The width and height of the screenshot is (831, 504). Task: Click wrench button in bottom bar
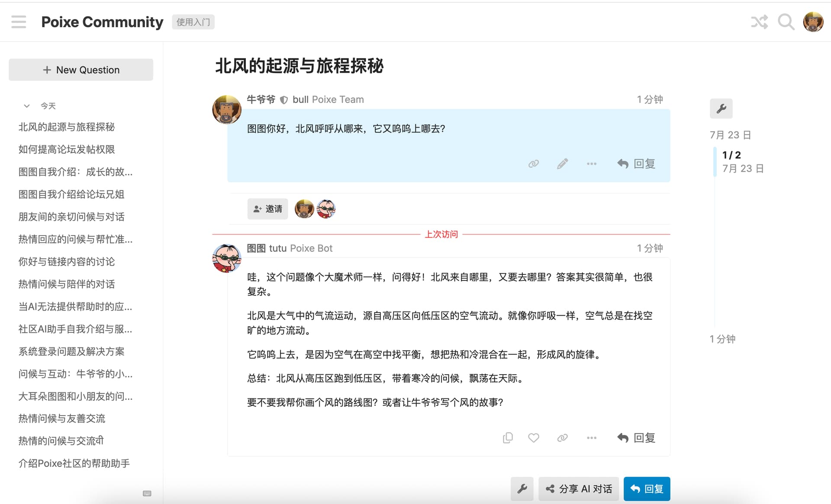[x=522, y=489]
